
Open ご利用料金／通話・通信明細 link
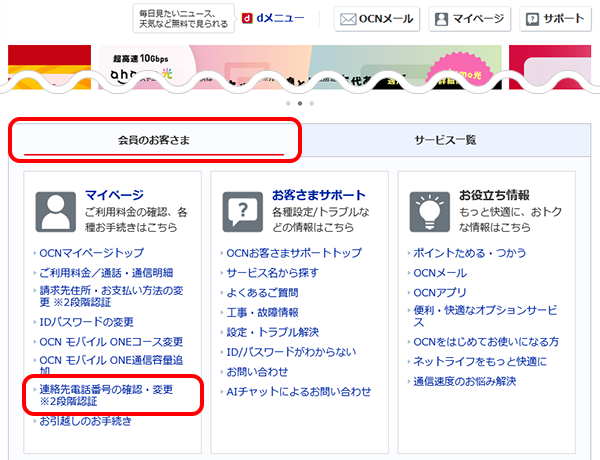pyautogui.click(x=106, y=273)
